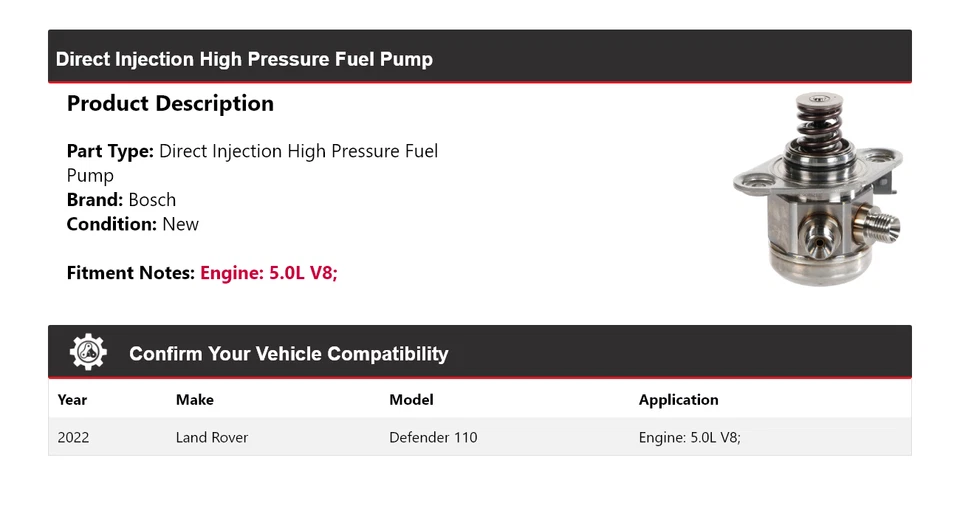
Task: Click the Engine: 5.0L V8 application cell
Action: (689, 437)
